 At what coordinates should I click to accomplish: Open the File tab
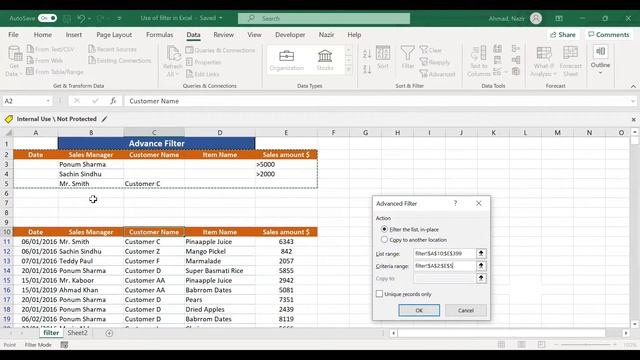pos(13,35)
